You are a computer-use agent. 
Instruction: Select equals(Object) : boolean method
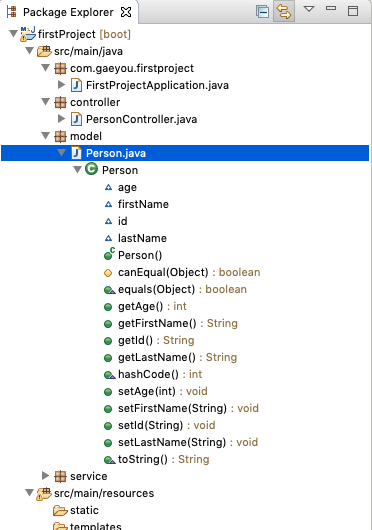point(182,289)
